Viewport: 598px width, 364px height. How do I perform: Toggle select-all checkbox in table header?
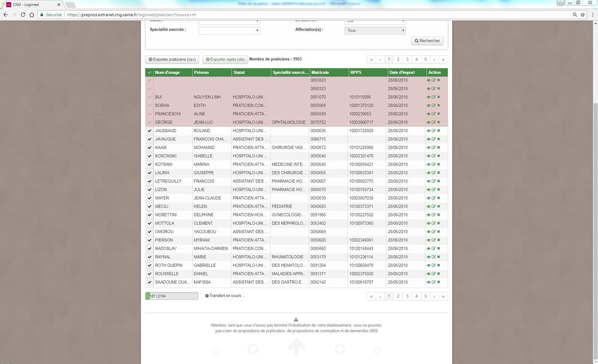[x=149, y=72]
